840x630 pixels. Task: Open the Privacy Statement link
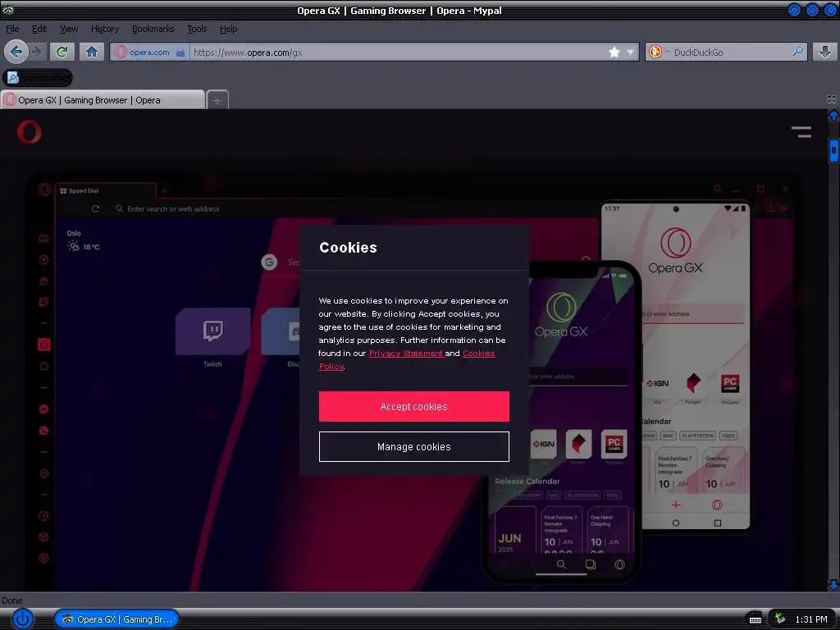click(405, 353)
